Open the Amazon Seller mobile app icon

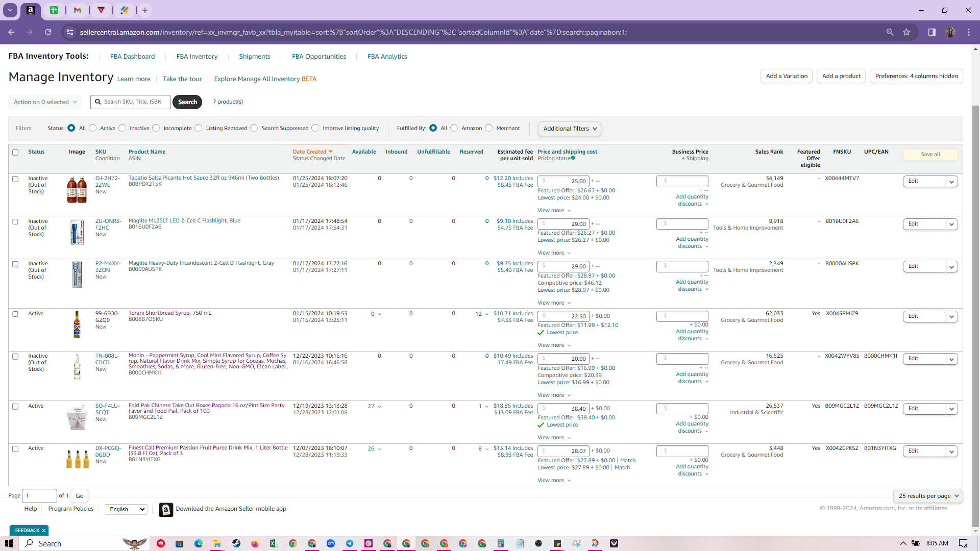(x=166, y=510)
